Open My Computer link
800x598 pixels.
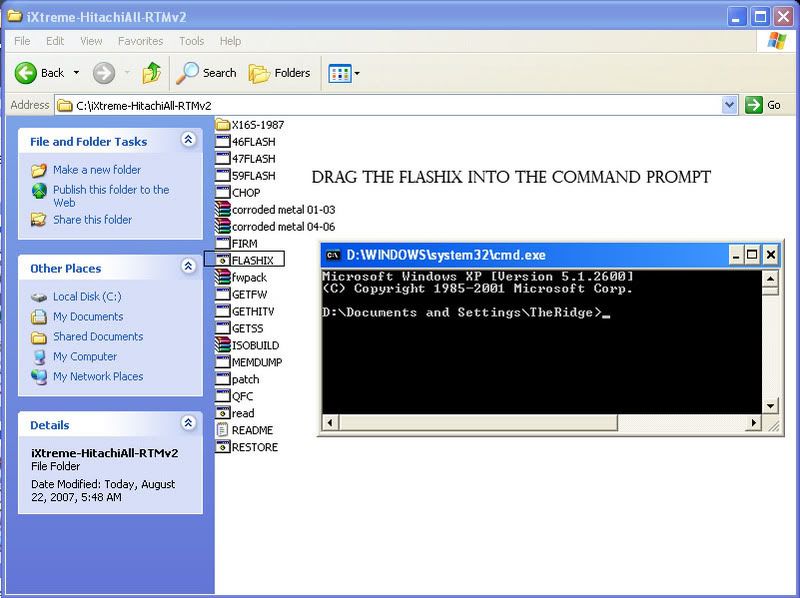(85, 356)
